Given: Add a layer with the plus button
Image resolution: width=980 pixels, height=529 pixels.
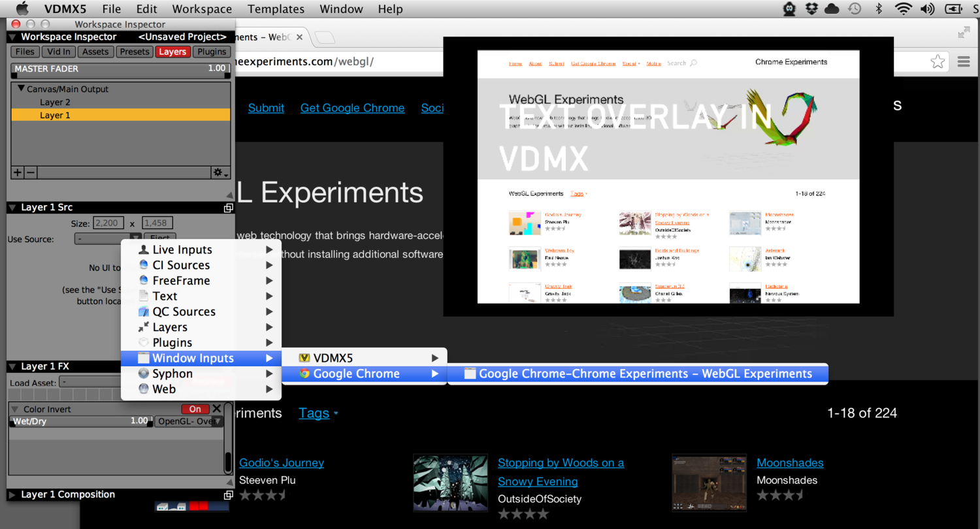Looking at the screenshot, I should point(18,172).
